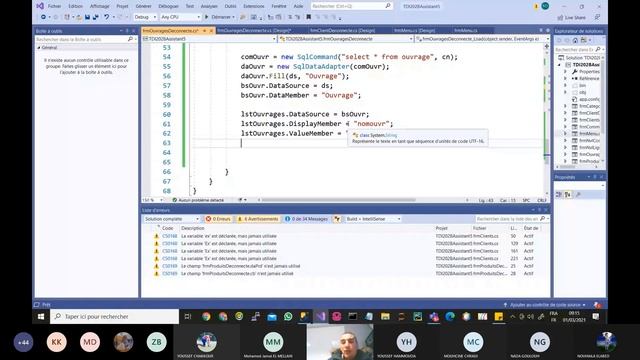Open the Microsoft Teams taskbar icon

(434, 316)
